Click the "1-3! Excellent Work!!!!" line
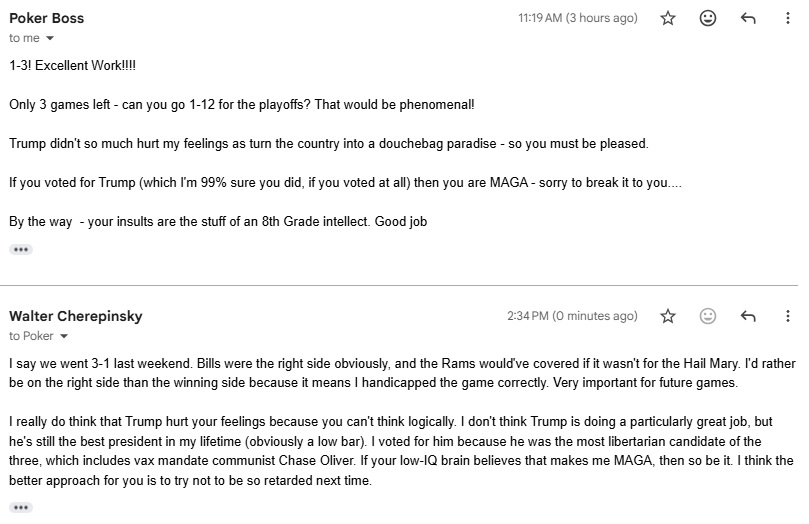The width and height of the screenshot is (809, 524). tap(74, 64)
